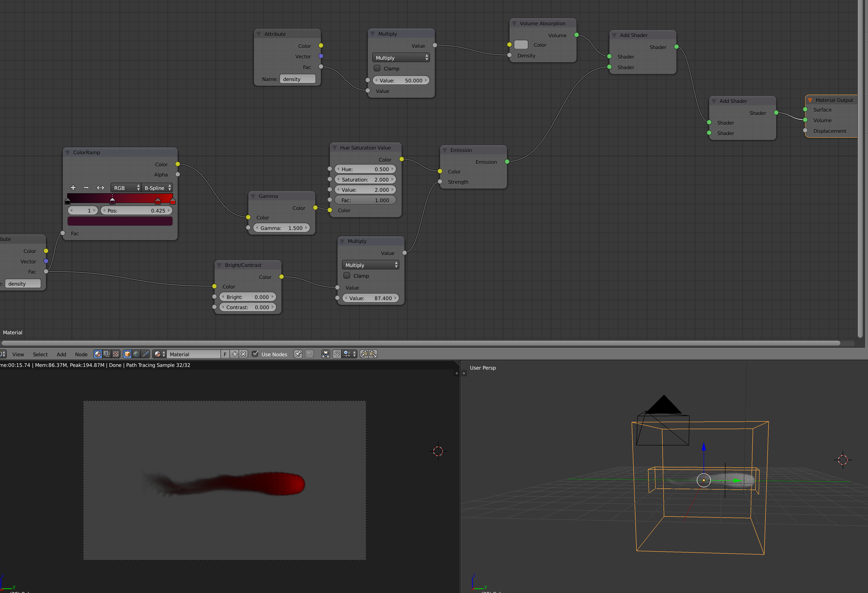Click the Fac 1.000 slider
Screen dimensions: 868x593
click(x=365, y=200)
